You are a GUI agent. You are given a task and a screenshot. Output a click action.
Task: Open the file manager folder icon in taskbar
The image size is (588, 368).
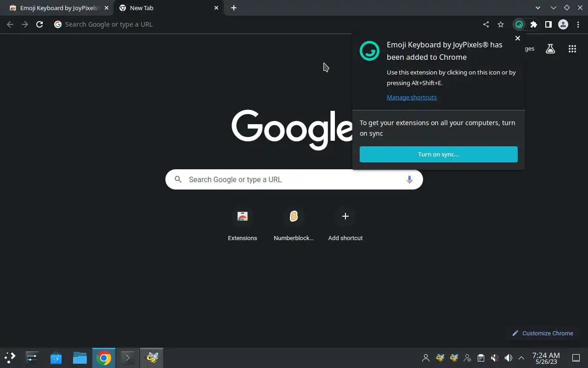(x=80, y=357)
